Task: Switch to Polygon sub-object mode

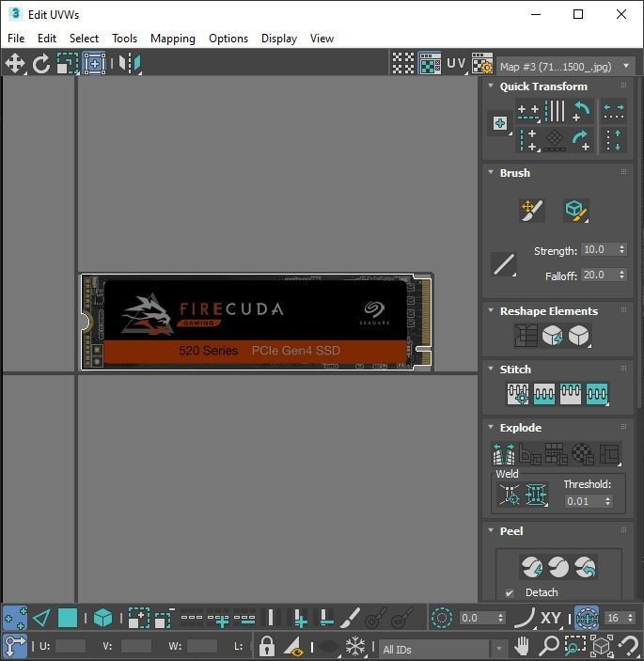Action: pos(68,619)
